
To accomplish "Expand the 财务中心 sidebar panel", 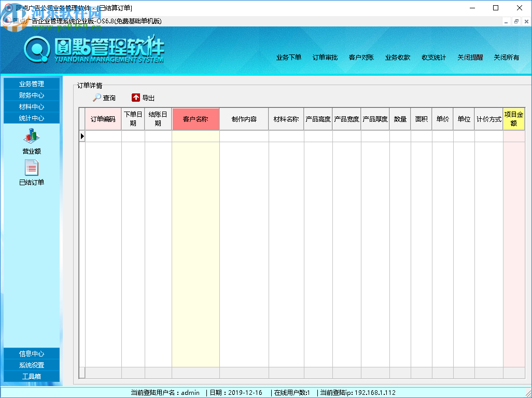I will tap(32, 95).
